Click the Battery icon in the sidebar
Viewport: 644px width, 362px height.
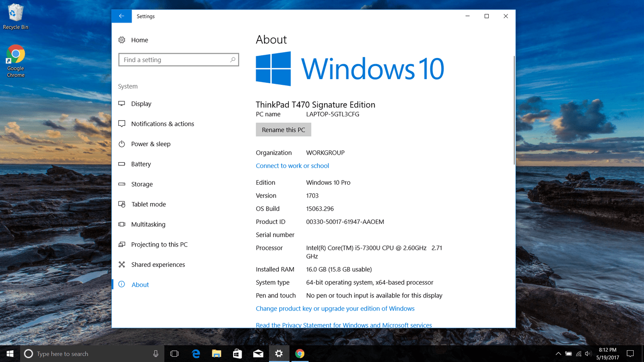122,164
